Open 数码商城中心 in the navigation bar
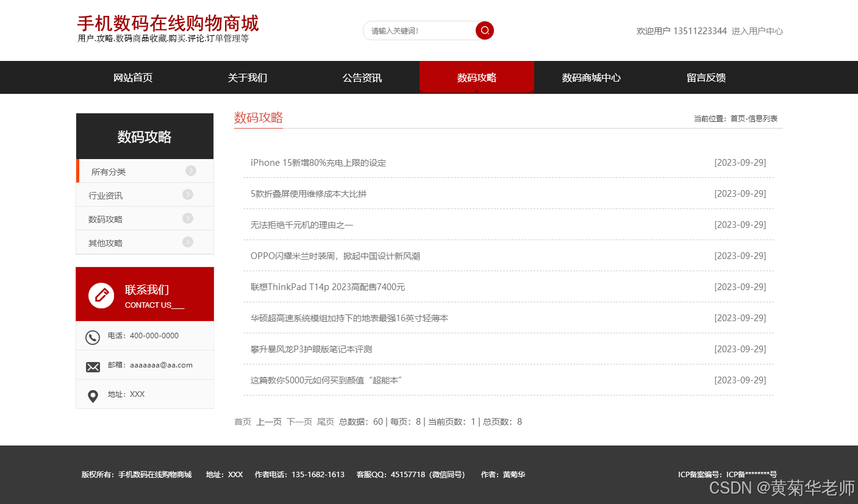 (x=592, y=77)
